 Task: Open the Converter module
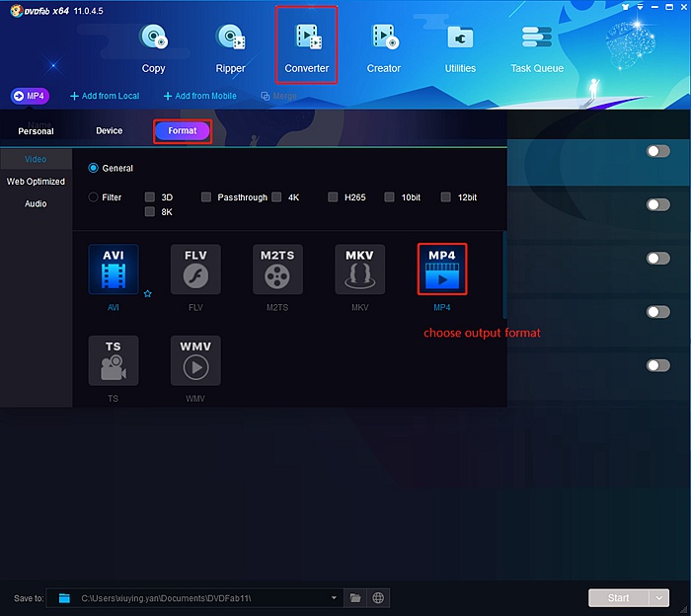307,48
